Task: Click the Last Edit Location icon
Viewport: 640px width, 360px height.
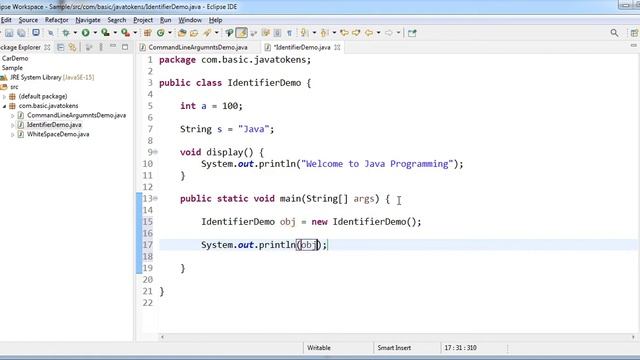Action: [x=344, y=33]
